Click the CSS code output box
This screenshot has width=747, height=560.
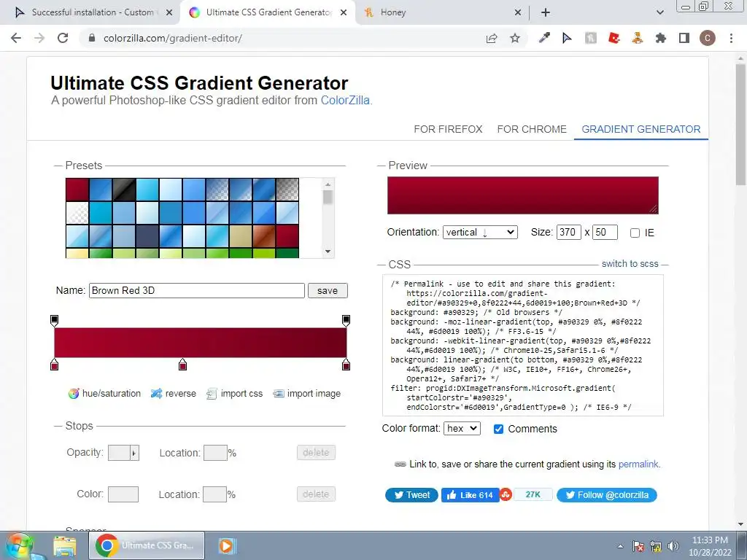[522, 345]
